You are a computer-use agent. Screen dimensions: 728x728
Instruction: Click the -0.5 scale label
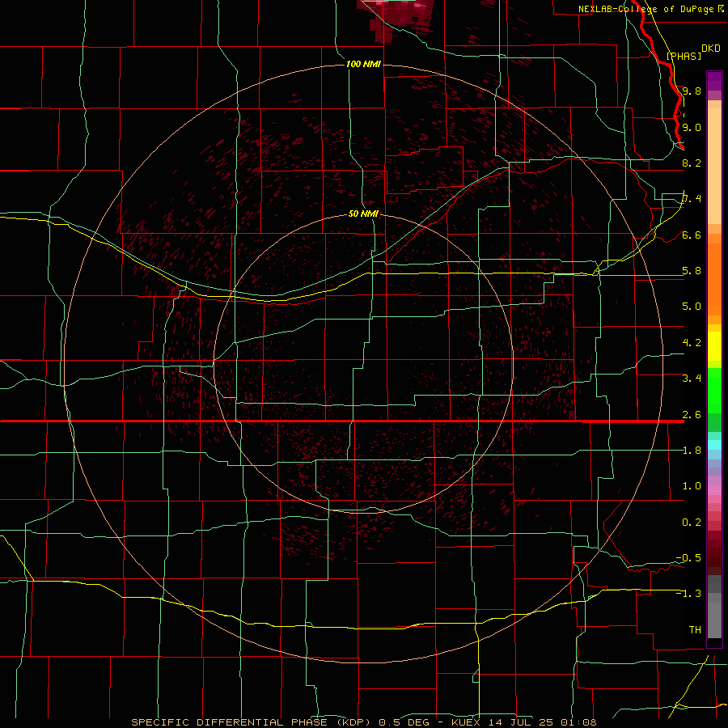pos(688,557)
